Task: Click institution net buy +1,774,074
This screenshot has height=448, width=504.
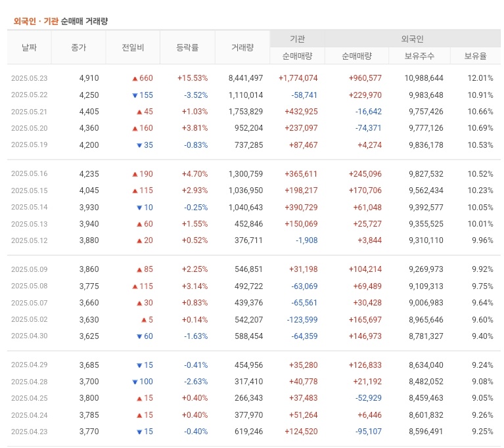Action: point(298,78)
